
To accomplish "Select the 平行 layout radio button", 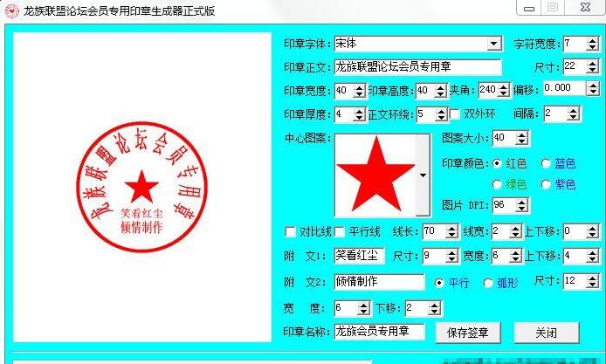I will [x=439, y=283].
